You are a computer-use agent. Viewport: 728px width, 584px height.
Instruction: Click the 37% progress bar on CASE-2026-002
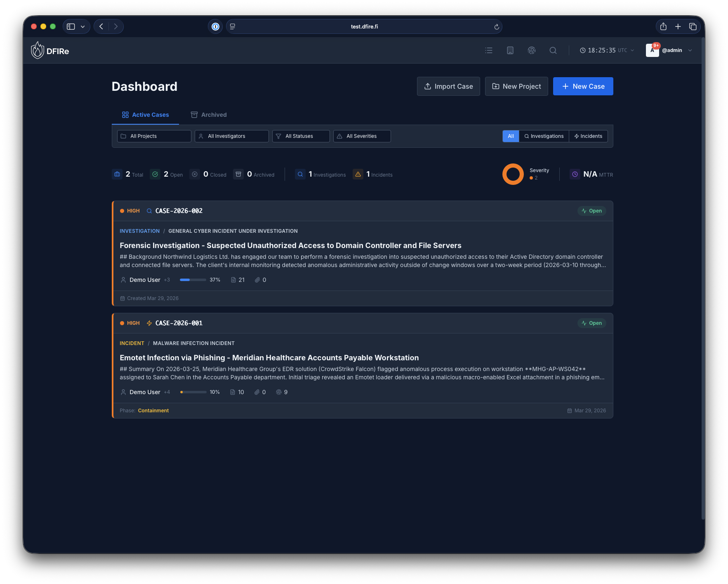pyautogui.click(x=193, y=280)
